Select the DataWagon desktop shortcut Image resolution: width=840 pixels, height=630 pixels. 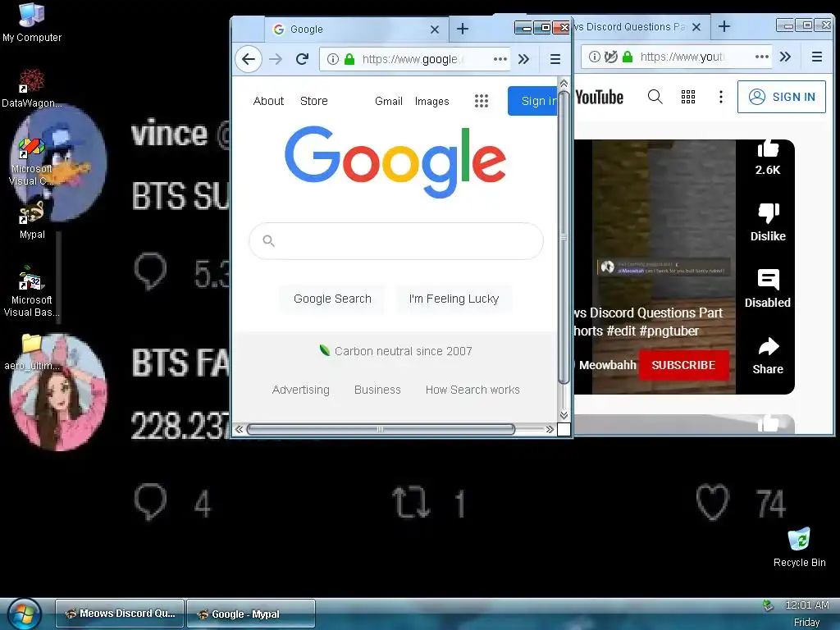[x=32, y=89]
